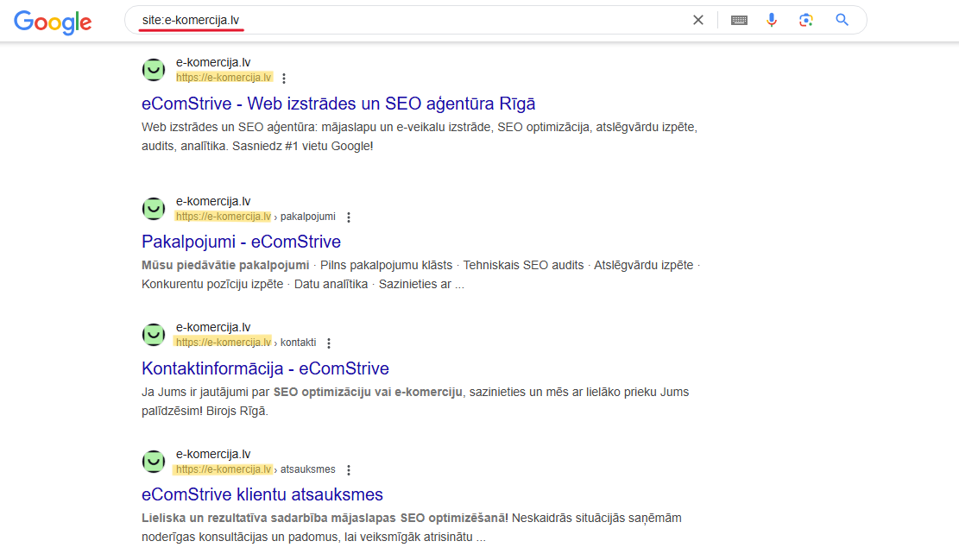Click the highlighted https://e-komercija.lv breadcrumb link
Viewport: 959px width, 560px height.
224,77
